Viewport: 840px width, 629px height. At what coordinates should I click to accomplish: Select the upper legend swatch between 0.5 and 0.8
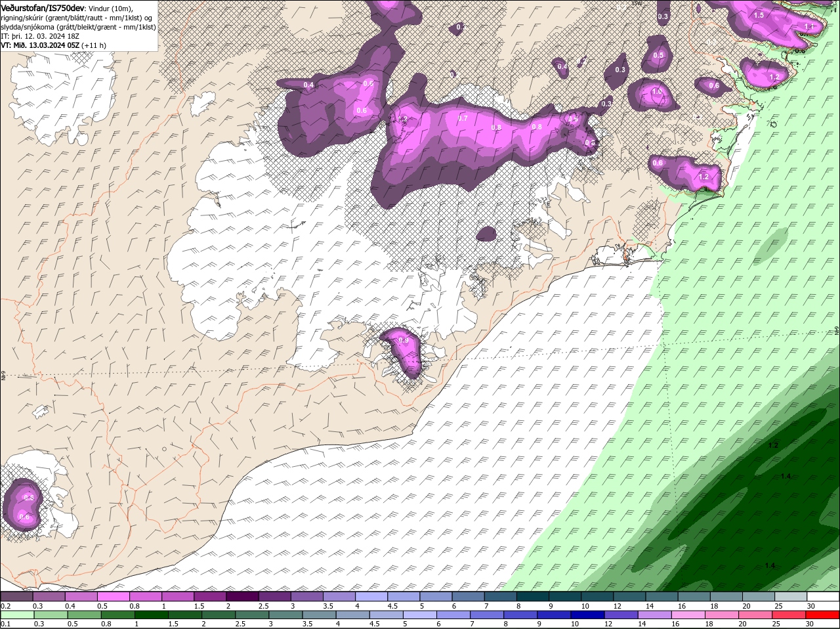[114, 596]
